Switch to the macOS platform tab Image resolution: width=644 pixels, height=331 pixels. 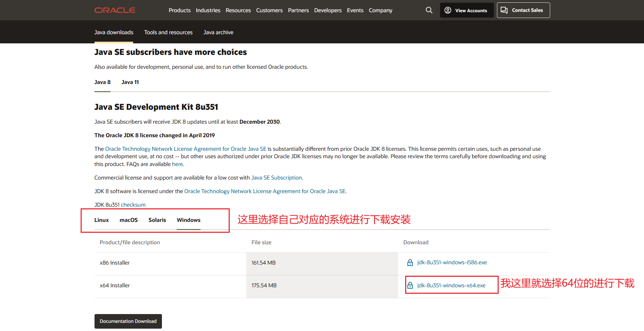click(128, 220)
